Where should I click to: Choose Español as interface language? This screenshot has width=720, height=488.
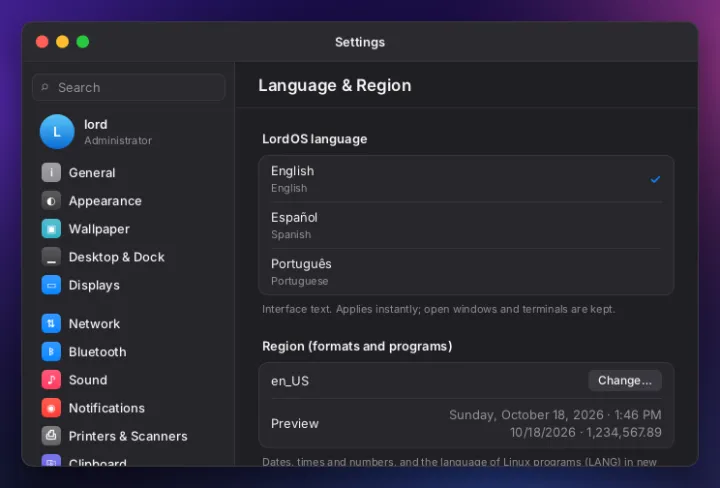[466, 225]
